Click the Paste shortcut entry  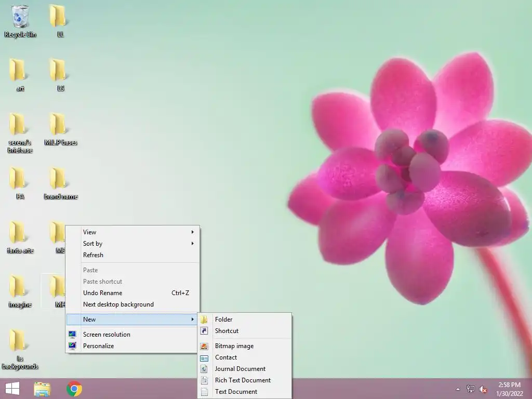click(131, 282)
